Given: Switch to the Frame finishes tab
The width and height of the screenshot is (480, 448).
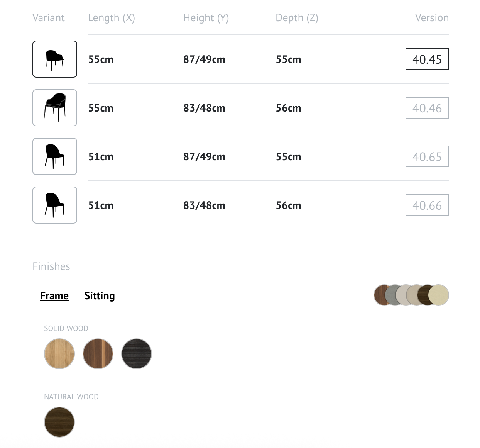Looking at the screenshot, I should [x=54, y=296].
